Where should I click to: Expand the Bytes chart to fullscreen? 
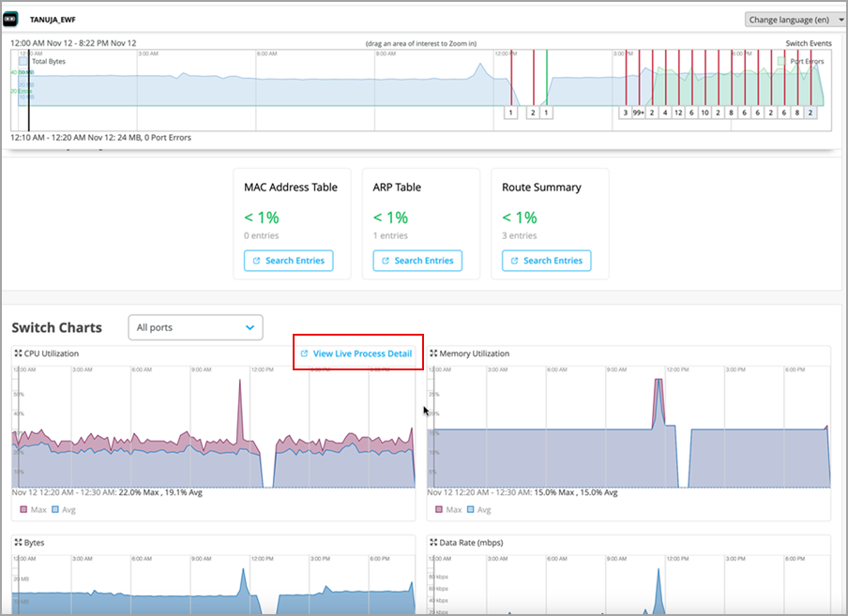point(17,542)
